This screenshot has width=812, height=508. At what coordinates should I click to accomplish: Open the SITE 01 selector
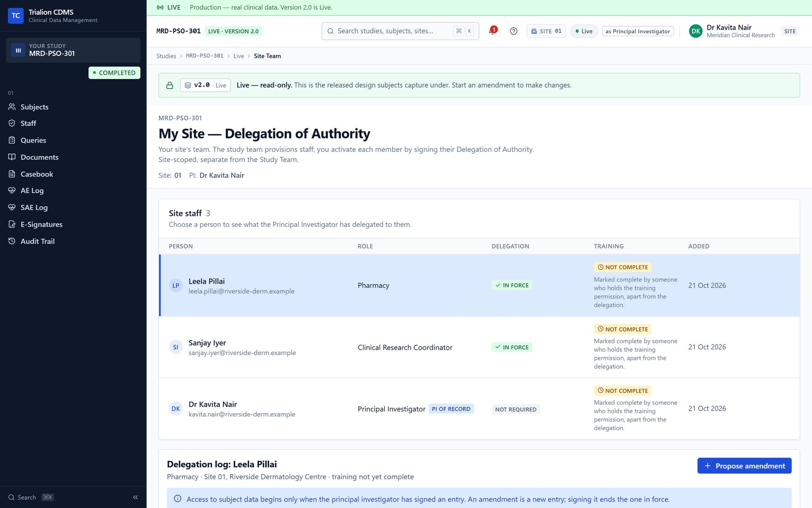546,31
